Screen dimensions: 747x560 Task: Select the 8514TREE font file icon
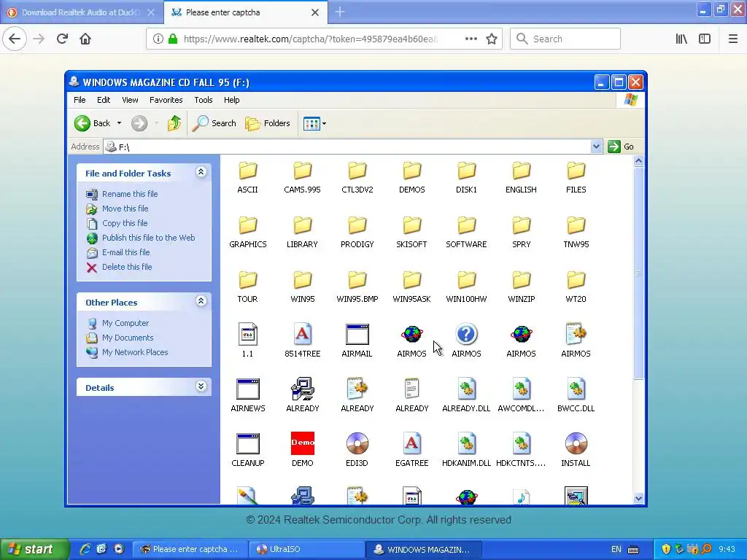pyautogui.click(x=303, y=334)
